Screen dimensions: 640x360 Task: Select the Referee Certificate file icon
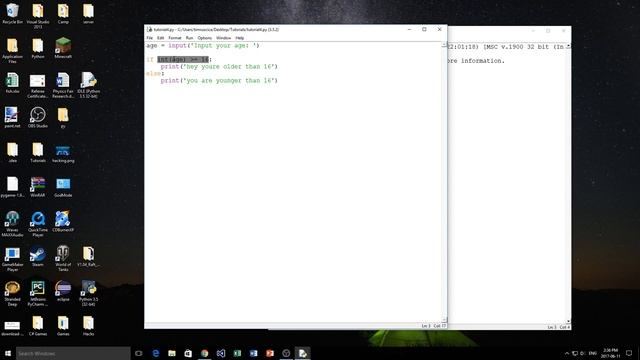click(38, 86)
